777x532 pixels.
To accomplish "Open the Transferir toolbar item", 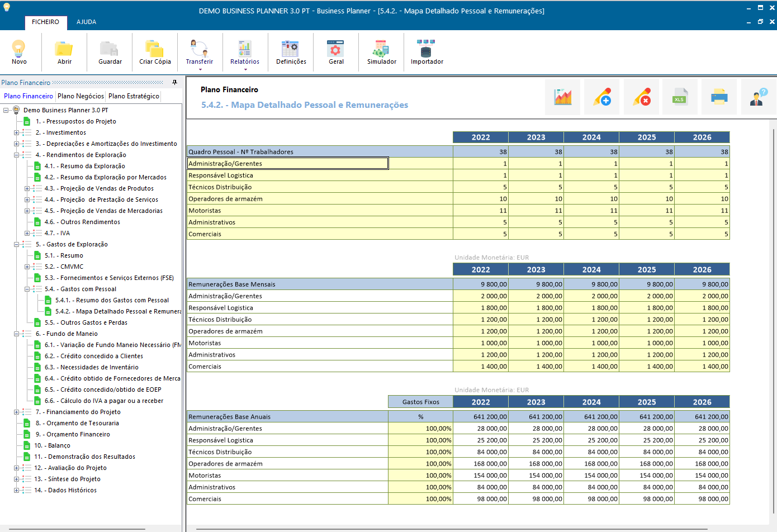I will pos(199,52).
